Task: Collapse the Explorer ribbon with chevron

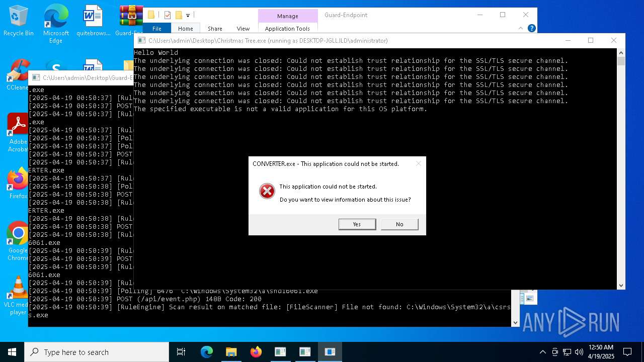Action: click(522, 28)
